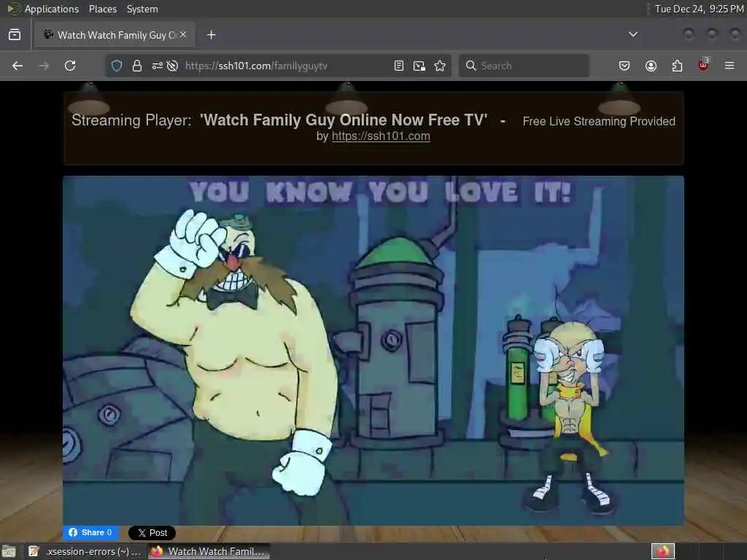Image resolution: width=747 pixels, height=560 pixels.
Task: Click 'Watch Family Guy Online Now Free TV' heading
Action: (344, 120)
